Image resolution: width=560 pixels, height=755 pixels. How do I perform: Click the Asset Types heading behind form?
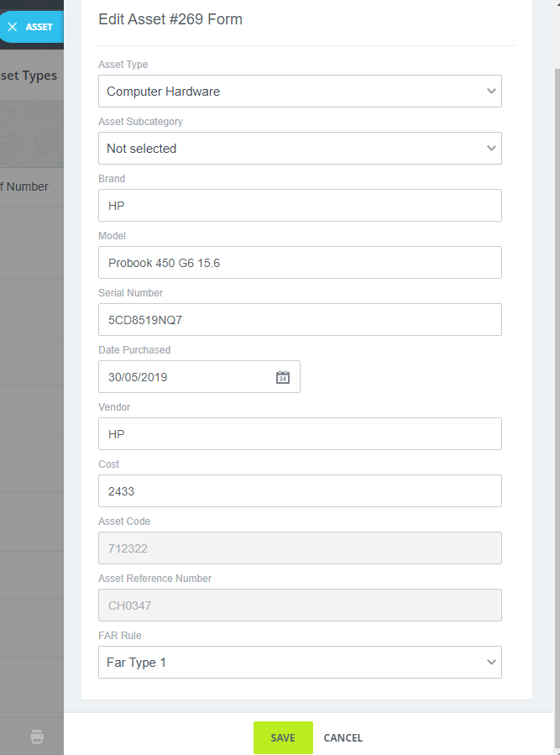pyautogui.click(x=29, y=76)
